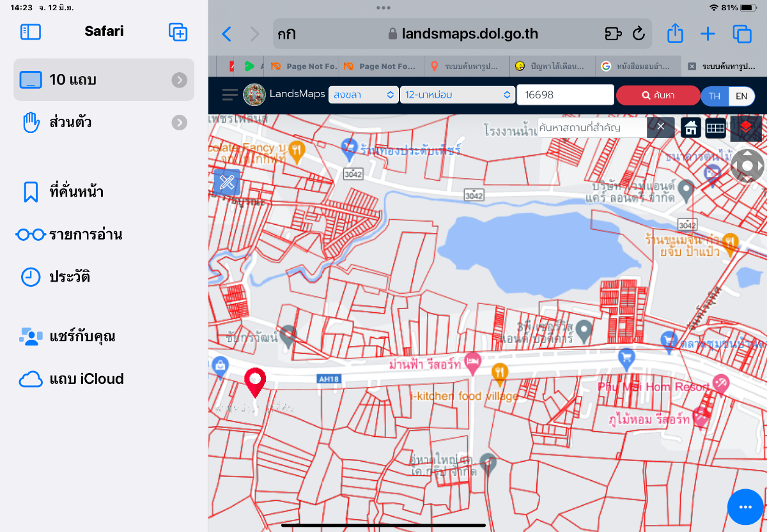The image size is (767, 532).
Task: Open the map layers panel
Action: [x=745, y=128]
